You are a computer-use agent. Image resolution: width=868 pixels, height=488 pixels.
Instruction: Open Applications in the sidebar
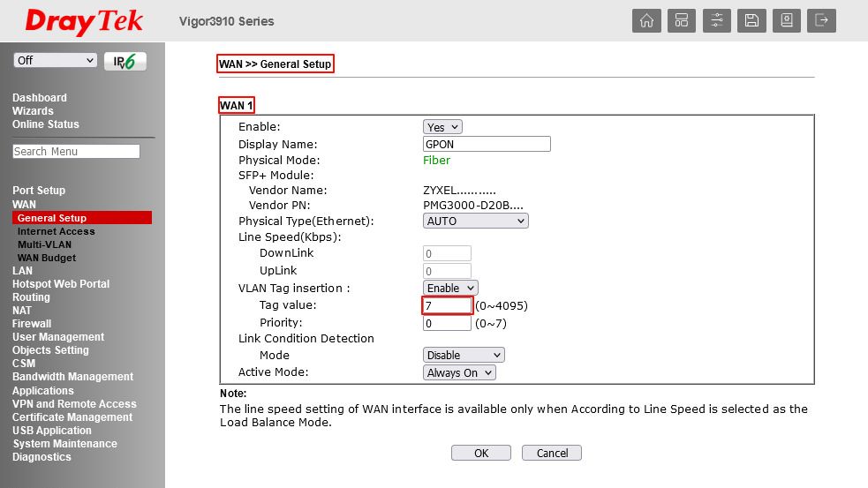pyautogui.click(x=42, y=391)
